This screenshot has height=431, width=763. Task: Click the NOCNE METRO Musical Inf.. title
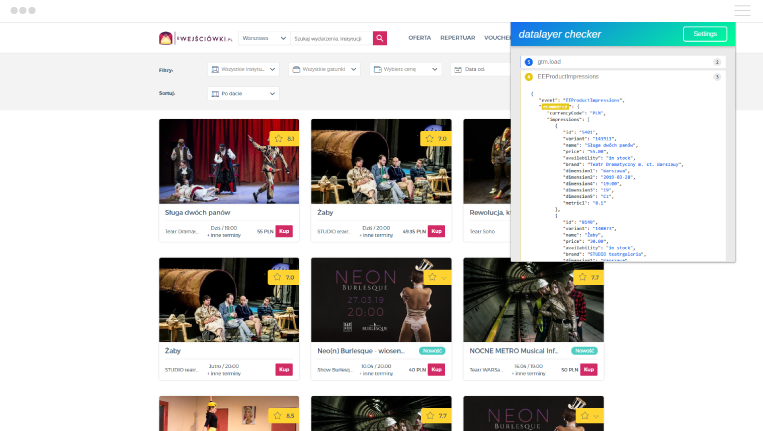click(513, 351)
